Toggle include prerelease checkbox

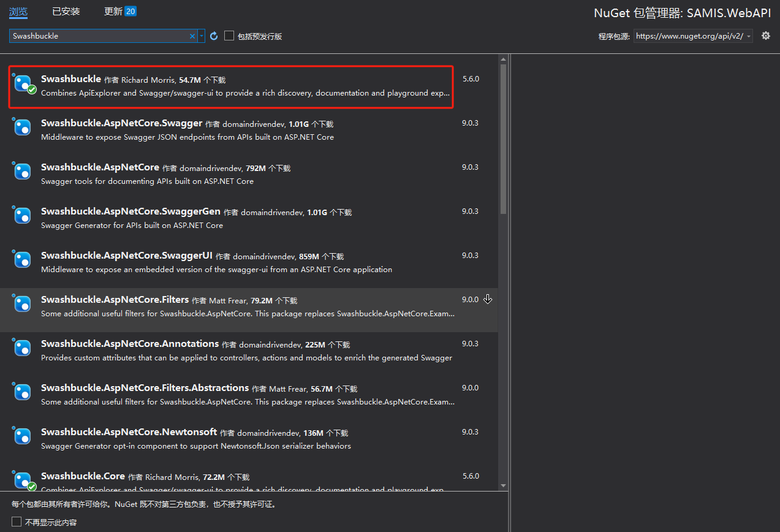[229, 36]
